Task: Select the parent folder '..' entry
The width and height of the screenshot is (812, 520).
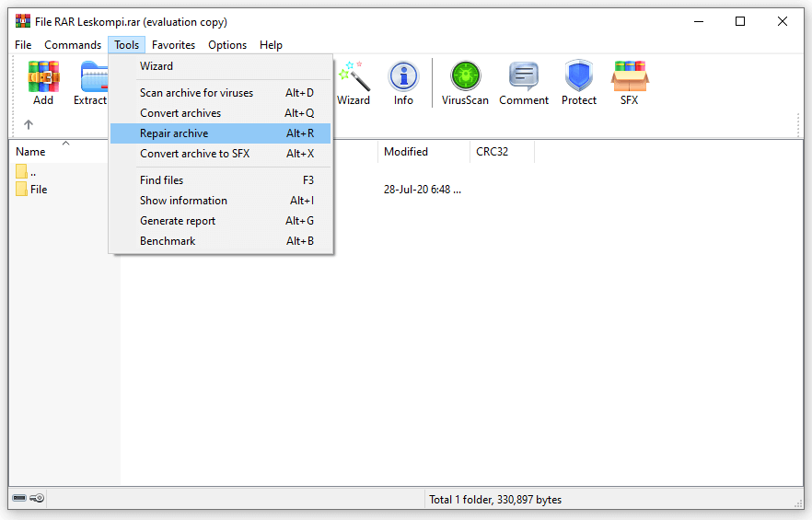Action: point(26,172)
